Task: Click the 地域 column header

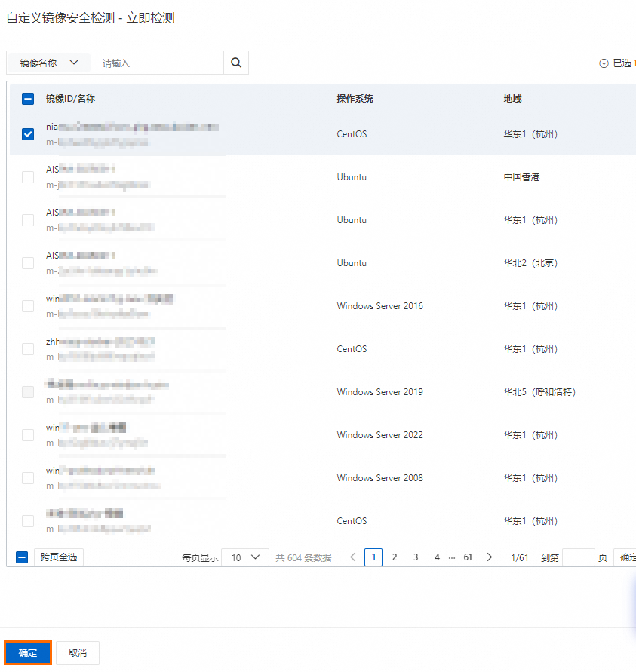Action: [x=512, y=99]
